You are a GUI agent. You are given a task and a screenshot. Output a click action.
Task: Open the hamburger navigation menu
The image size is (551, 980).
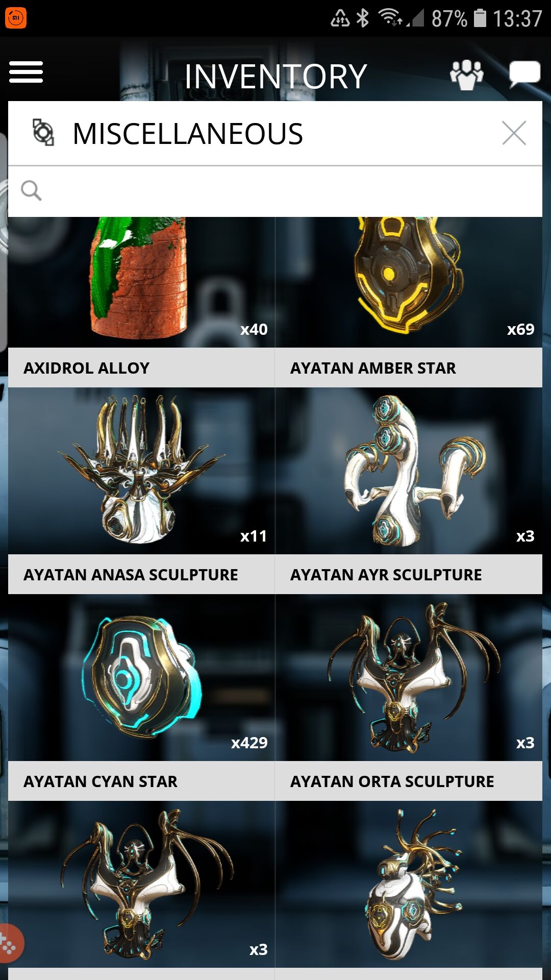coord(26,72)
